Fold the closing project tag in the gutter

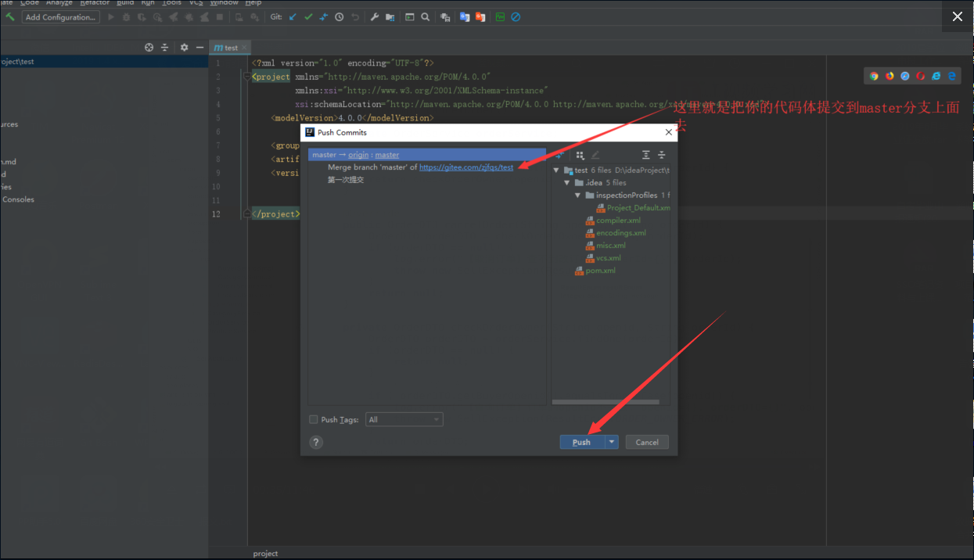[x=246, y=214]
